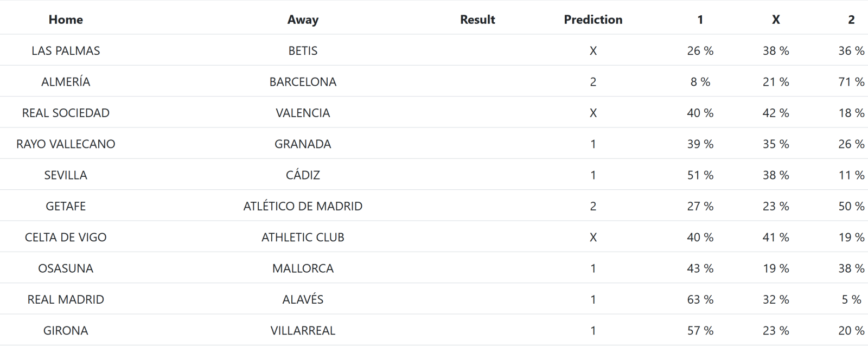This screenshot has width=868, height=346.
Task: Click the ATHLETIC CLUB away cell
Action: (x=303, y=237)
